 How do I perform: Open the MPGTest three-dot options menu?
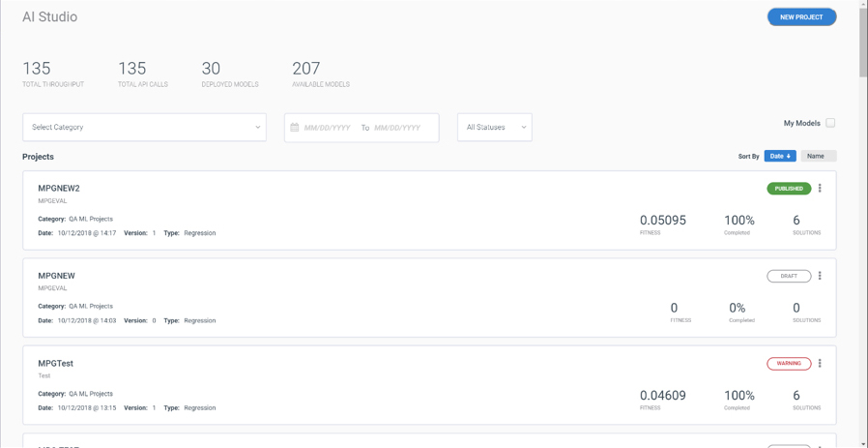(820, 363)
